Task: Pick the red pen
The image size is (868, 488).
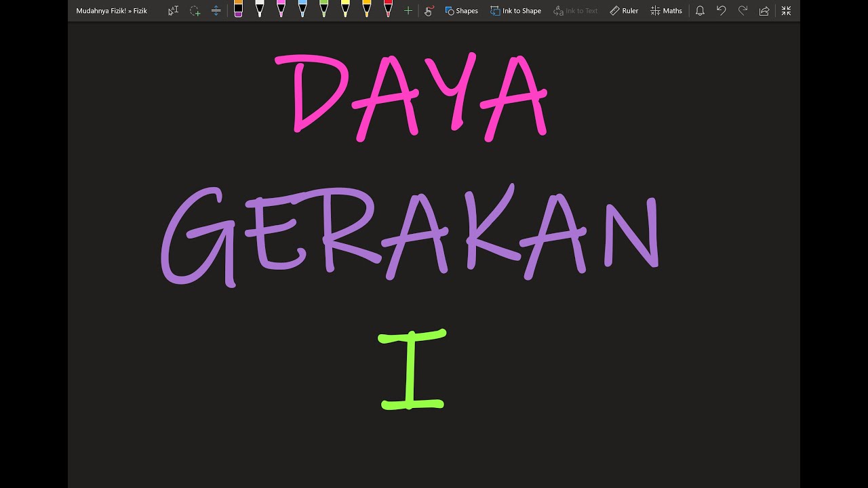Action: (x=388, y=9)
